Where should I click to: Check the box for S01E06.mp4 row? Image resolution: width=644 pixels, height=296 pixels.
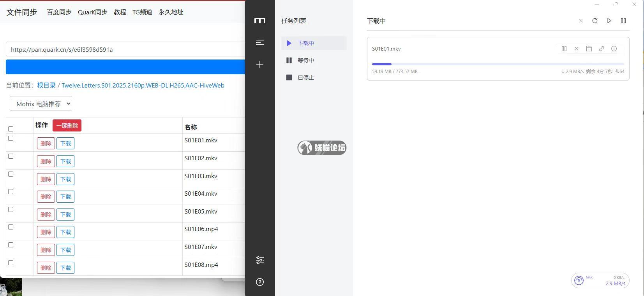11,227
